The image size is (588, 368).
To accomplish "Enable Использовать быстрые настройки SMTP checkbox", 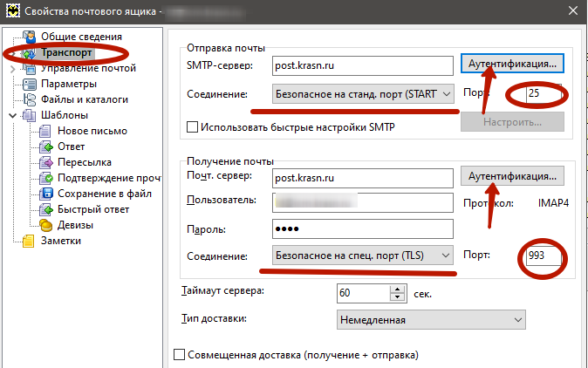I will pyautogui.click(x=192, y=127).
